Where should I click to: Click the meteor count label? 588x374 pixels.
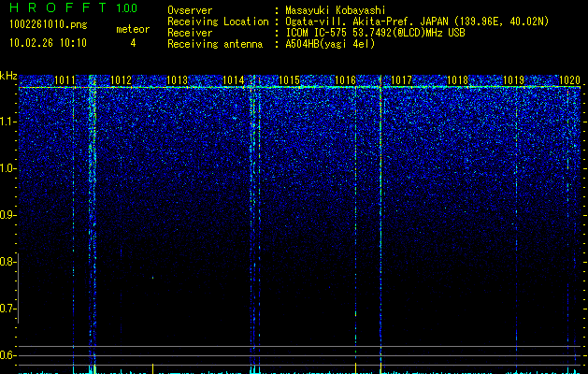[133, 29]
